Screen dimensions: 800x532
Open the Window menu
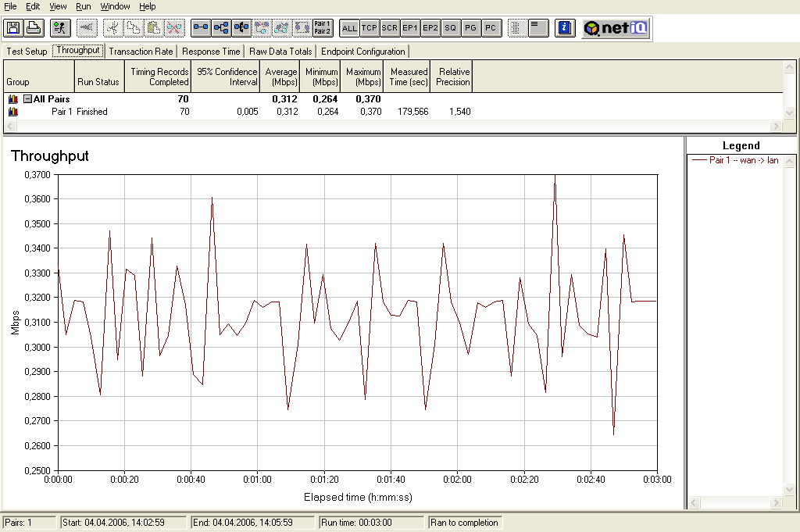click(115, 6)
